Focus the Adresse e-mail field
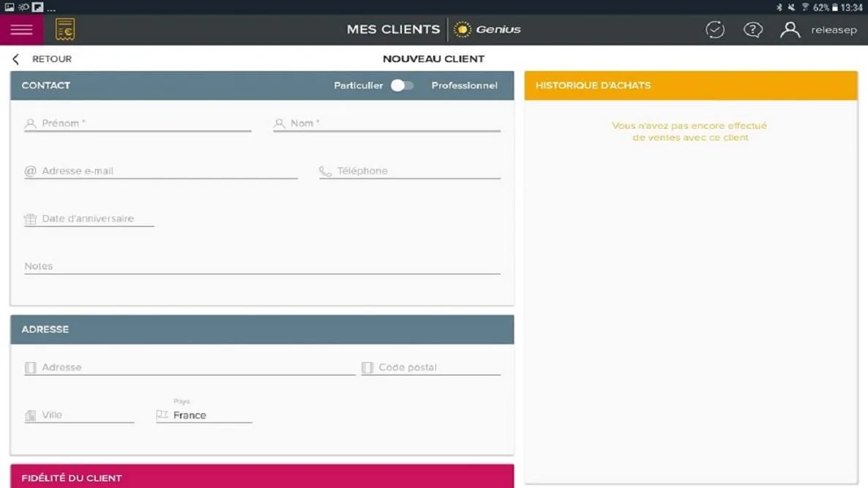Image resolution: width=868 pixels, height=488 pixels. [161, 171]
